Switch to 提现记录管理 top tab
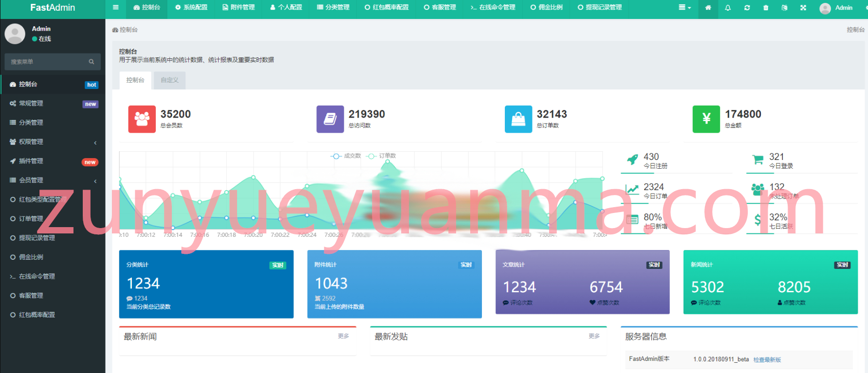The height and width of the screenshot is (373, 868). [600, 7]
